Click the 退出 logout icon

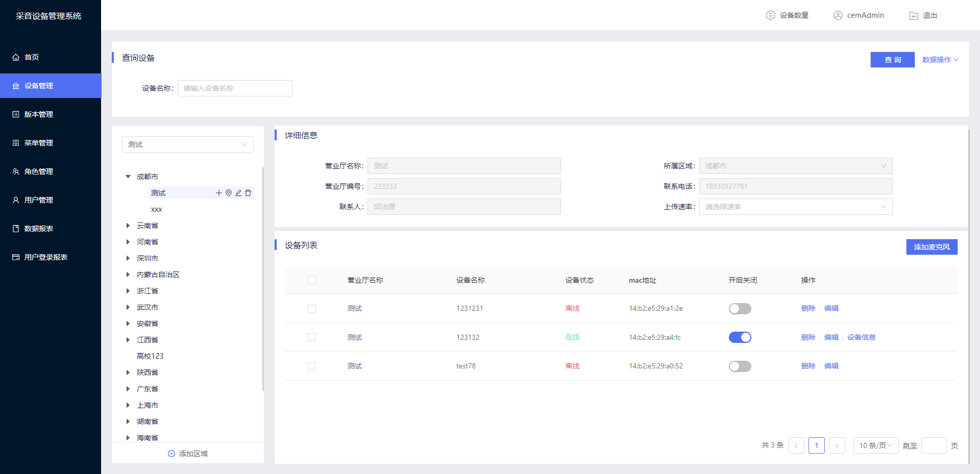coord(914,16)
